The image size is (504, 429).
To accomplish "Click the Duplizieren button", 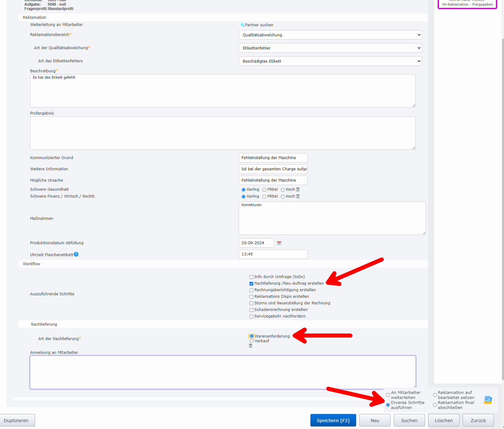I will coord(16,420).
